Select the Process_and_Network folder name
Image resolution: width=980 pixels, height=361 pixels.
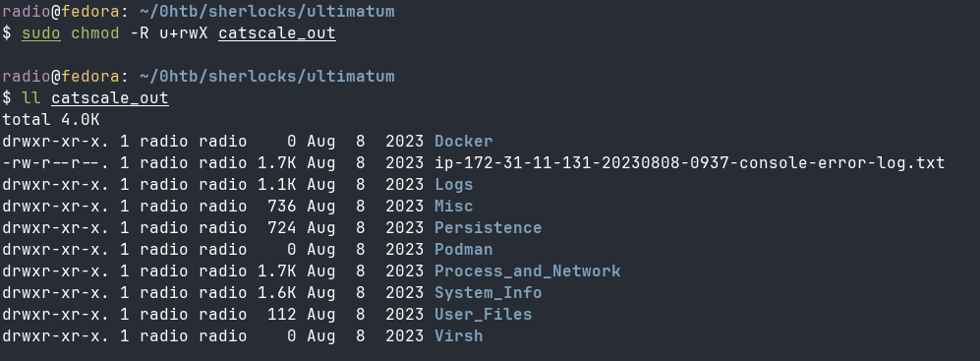click(528, 271)
